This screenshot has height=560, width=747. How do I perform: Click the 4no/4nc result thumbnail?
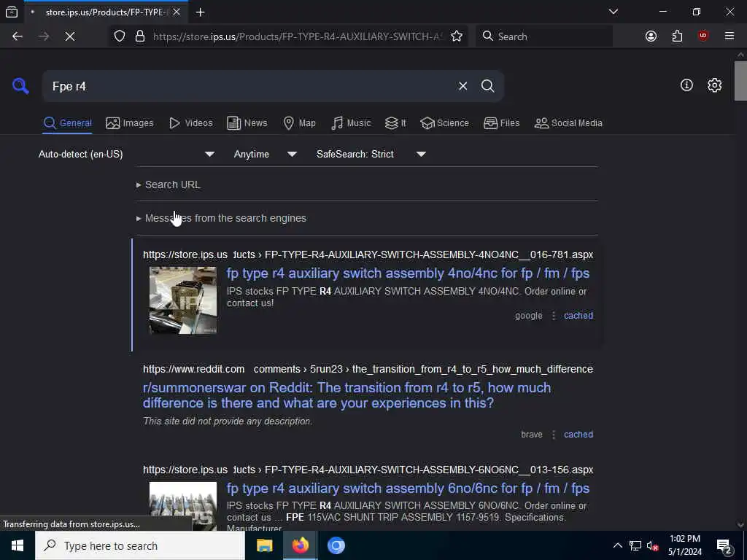(x=183, y=300)
